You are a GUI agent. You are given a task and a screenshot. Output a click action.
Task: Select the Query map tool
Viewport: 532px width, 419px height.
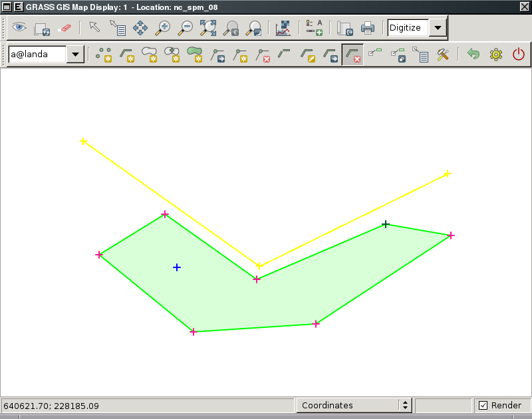[x=118, y=27]
